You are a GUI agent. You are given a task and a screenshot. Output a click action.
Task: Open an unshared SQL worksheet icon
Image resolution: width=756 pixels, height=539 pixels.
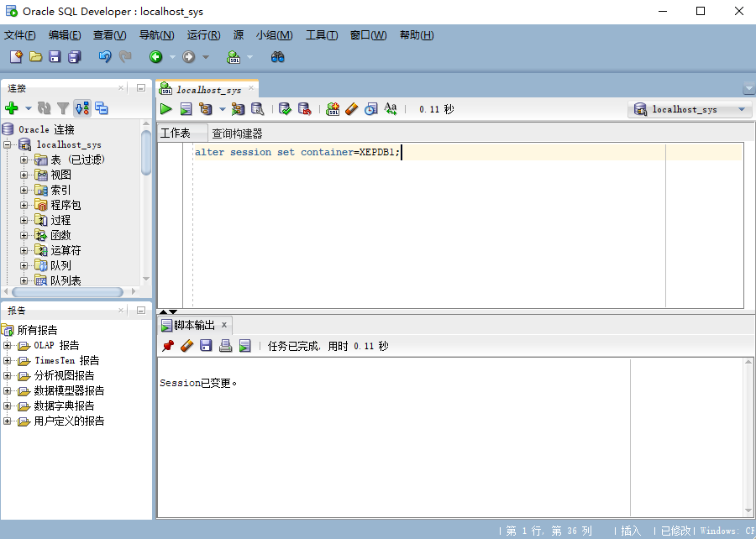pos(333,109)
